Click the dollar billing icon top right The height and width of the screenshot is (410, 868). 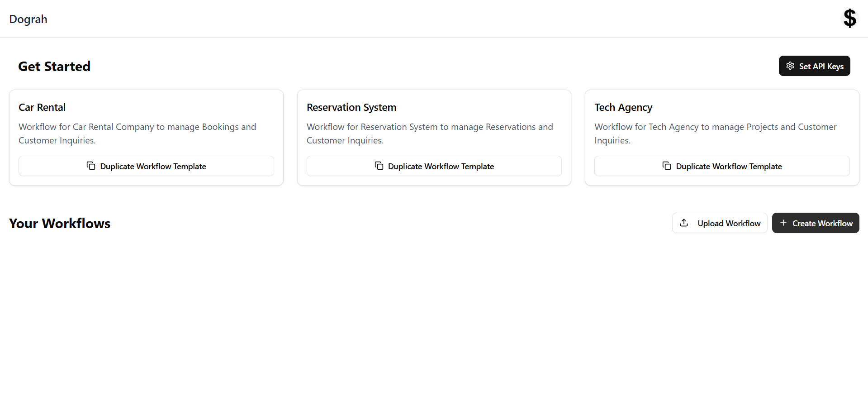[849, 19]
